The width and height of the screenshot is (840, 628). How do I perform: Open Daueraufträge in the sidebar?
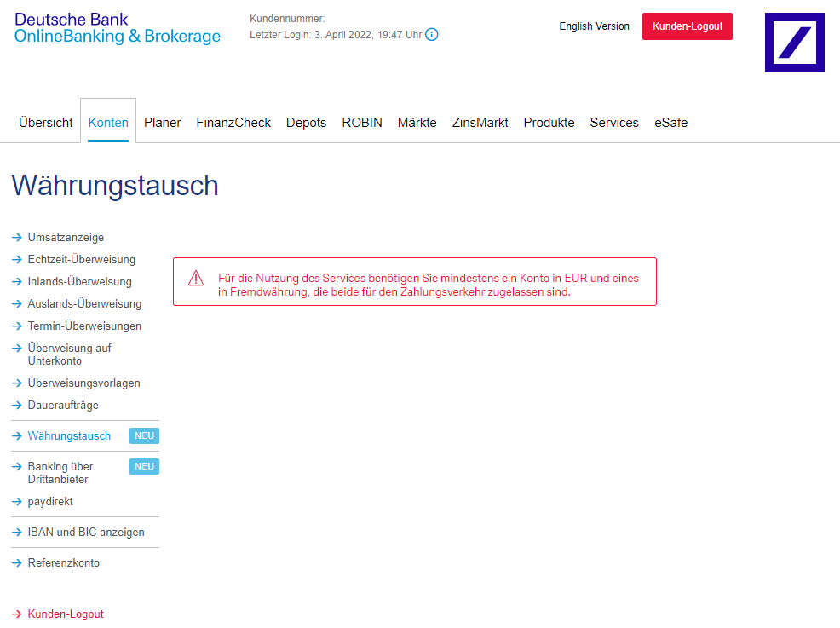pyautogui.click(x=63, y=405)
